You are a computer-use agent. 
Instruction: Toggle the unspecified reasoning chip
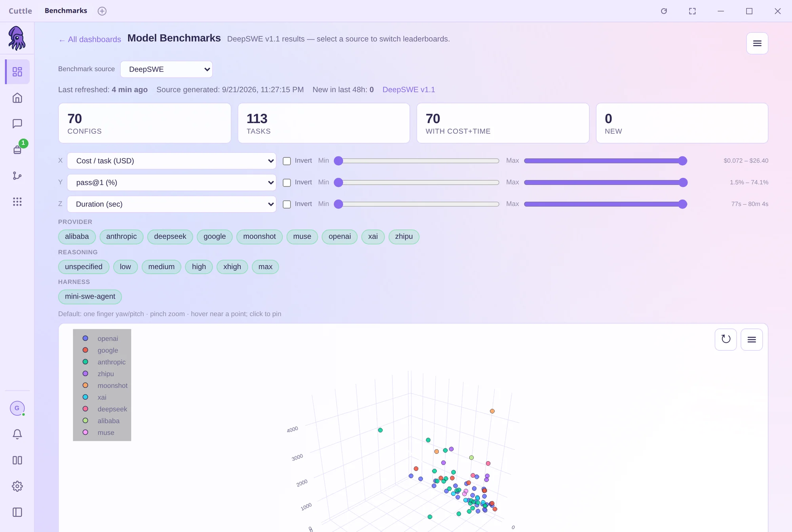pyautogui.click(x=84, y=267)
